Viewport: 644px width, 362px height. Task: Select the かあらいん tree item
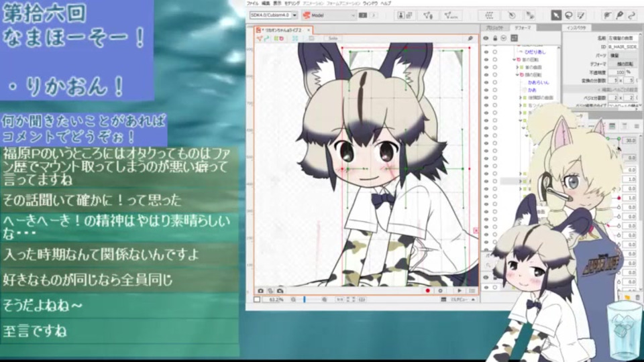tap(539, 82)
